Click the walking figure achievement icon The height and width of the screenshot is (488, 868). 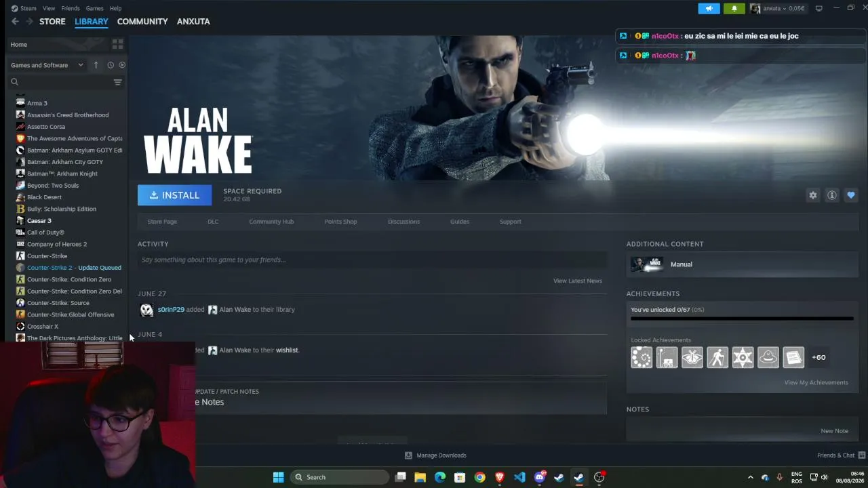click(x=717, y=357)
